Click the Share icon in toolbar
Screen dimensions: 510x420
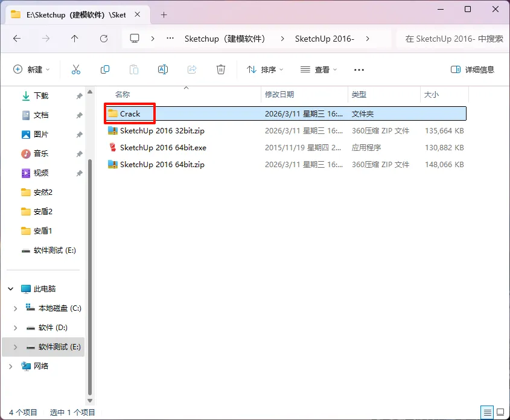pos(192,69)
